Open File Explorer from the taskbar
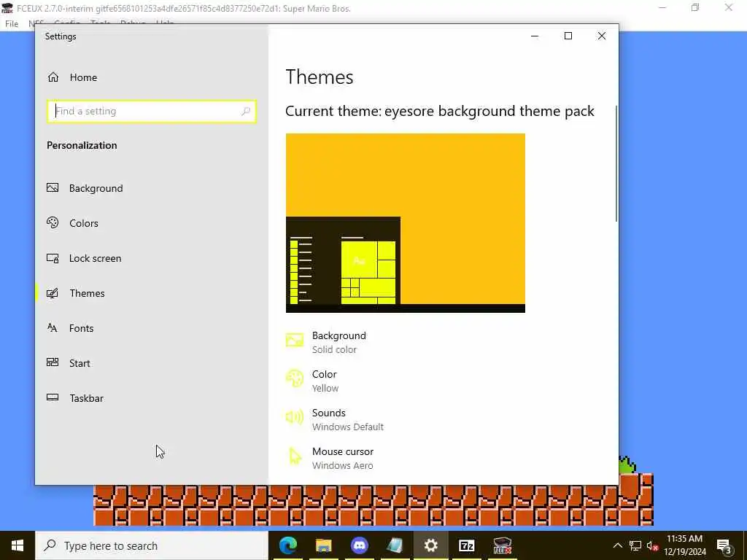Viewport: 747px width, 560px height. [x=323, y=545]
